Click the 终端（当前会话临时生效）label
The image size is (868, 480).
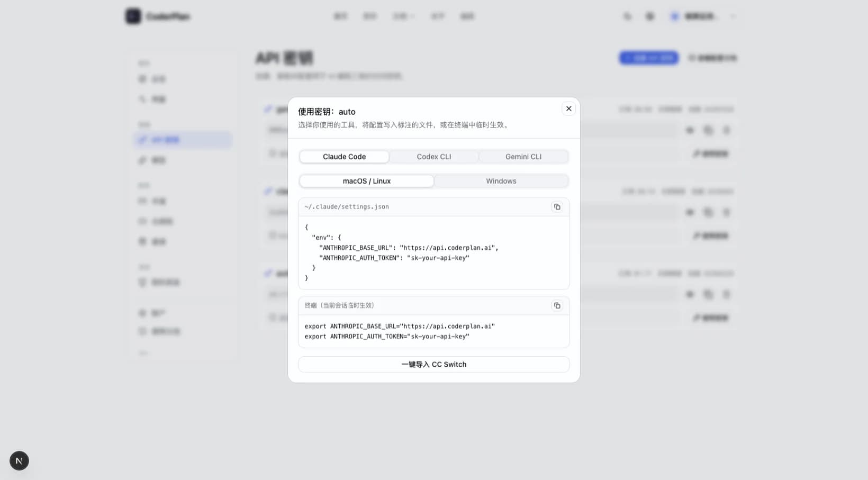(x=339, y=305)
